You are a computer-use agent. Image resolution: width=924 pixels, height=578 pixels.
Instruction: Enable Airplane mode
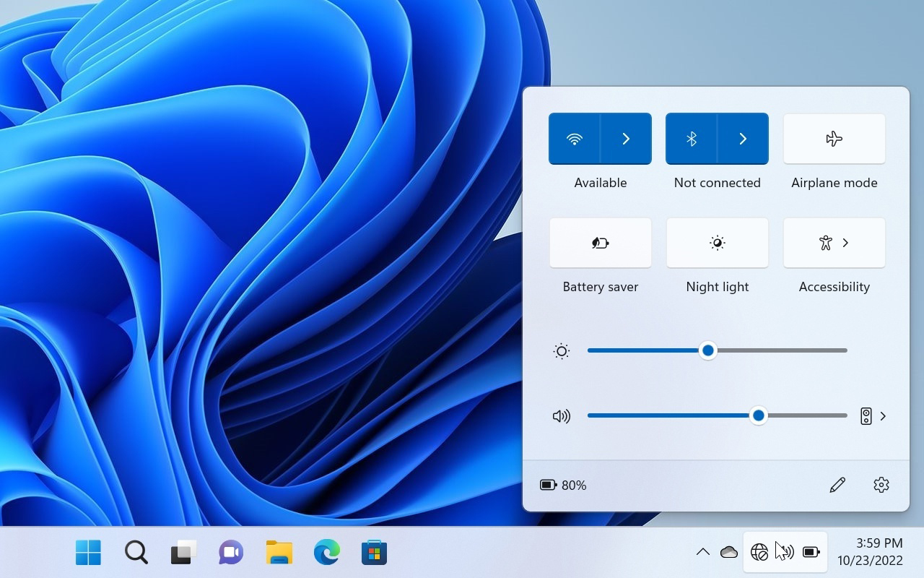(834, 139)
